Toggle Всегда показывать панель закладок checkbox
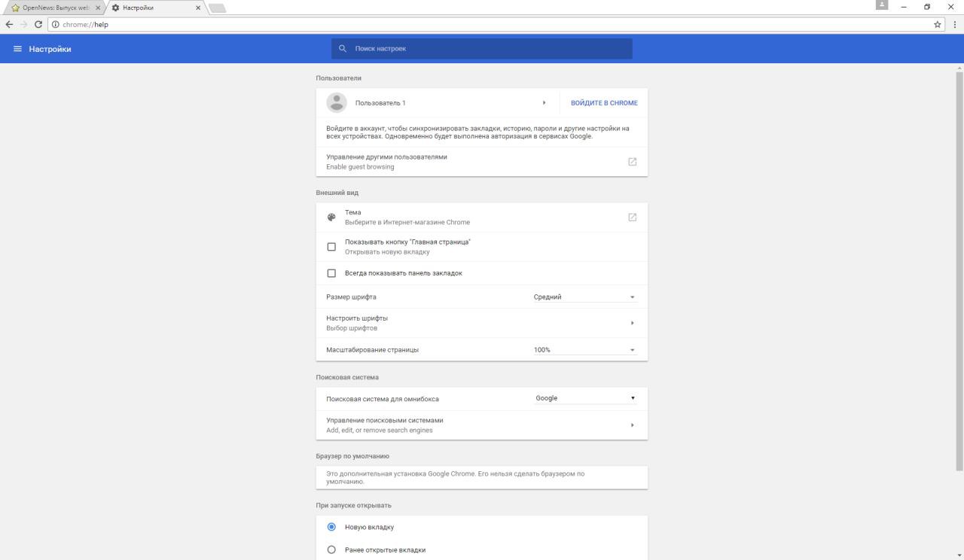This screenshot has width=964, height=560. [331, 273]
